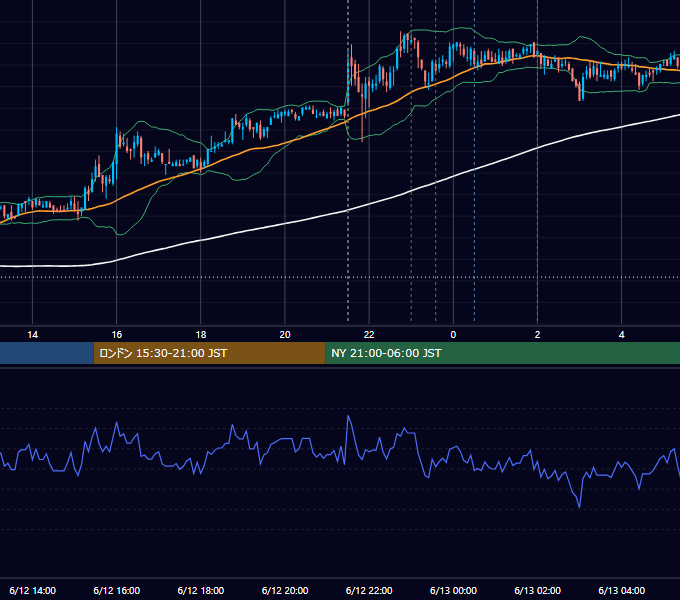Click the 6/12 20:00 date label
This screenshot has height=600, width=680.
tap(285, 590)
